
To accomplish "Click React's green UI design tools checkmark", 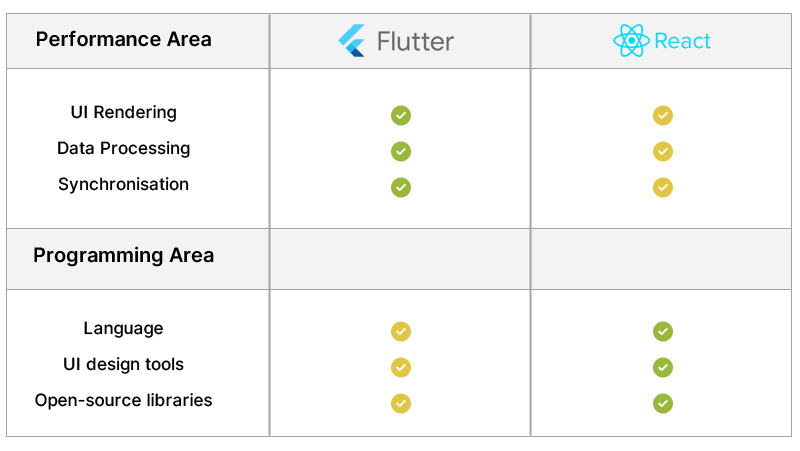I will tap(663, 367).
